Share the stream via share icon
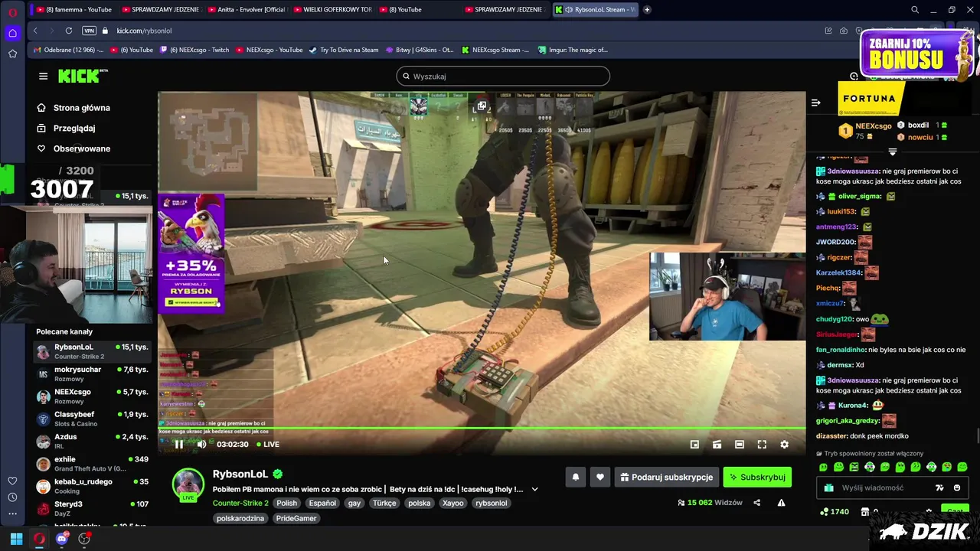The width and height of the screenshot is (980, 551). pos(757,503)
